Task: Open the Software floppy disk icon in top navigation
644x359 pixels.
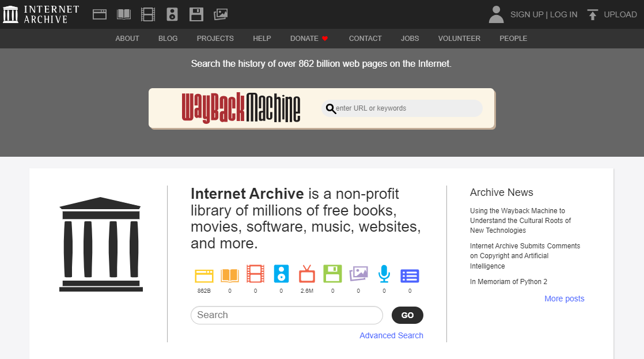Action: coord(196,14)
